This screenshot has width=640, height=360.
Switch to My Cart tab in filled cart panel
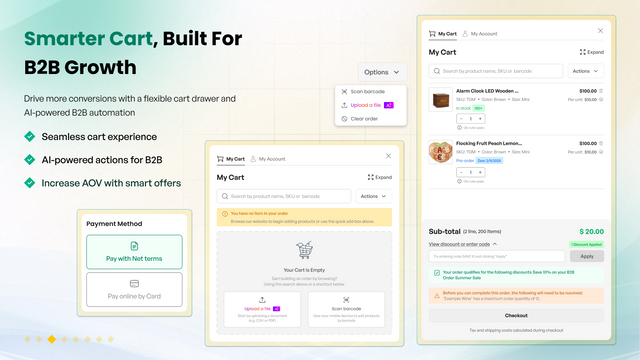coord(442,34)
